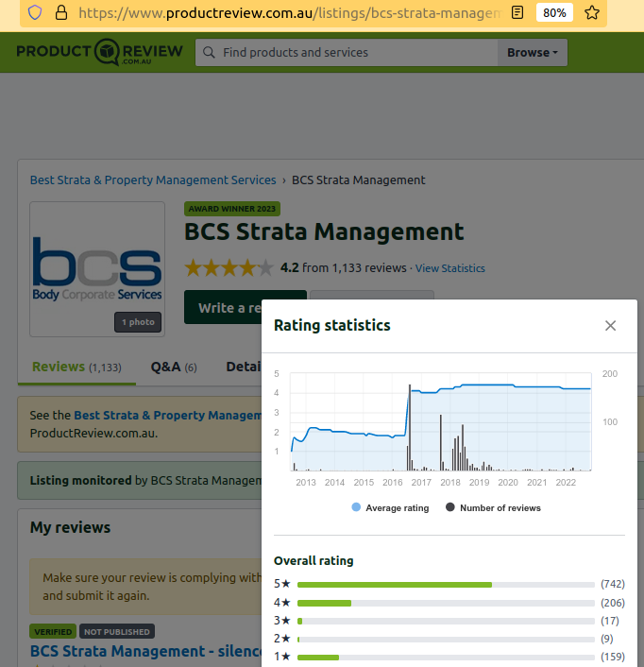Click the 80% zoom level indicator
Viewport: 644px width, 667px height.
tap(554, 13)
